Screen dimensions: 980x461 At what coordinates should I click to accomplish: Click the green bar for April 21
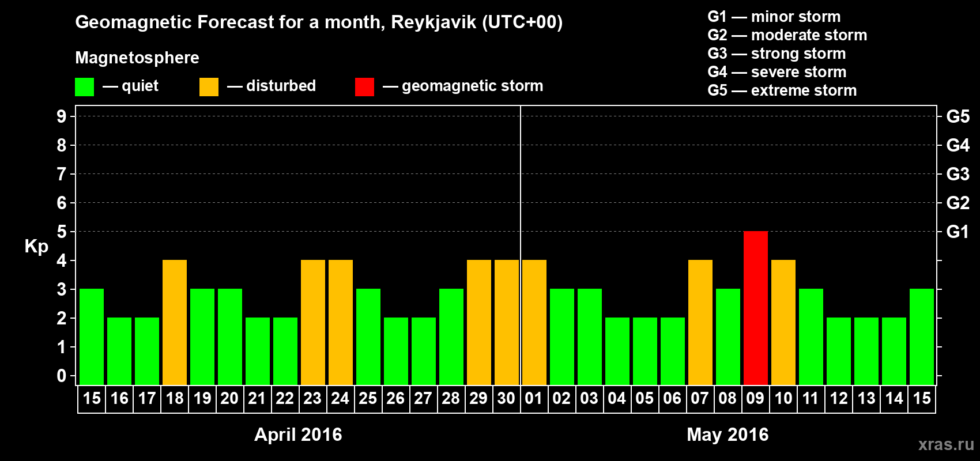pos(258,351)
